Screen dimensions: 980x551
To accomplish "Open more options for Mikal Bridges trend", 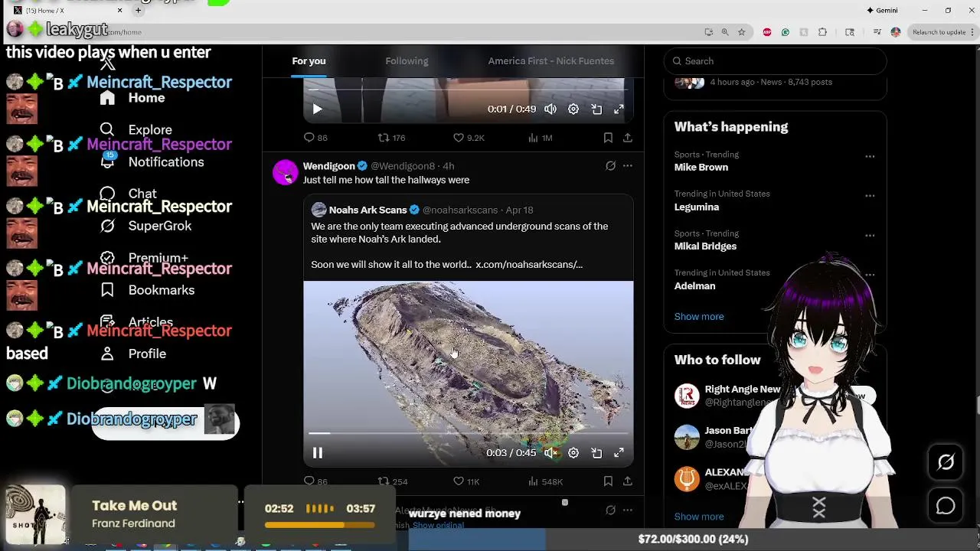I will click(x=870, y=236).
